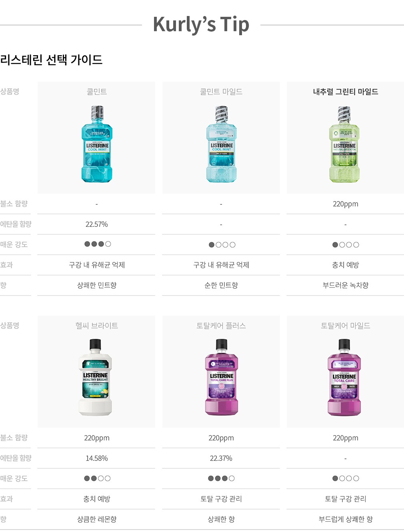Viewport: 404px width, 532px height.
Task: Click the 쿨민트 Listerine bottle image
Action: 97,144
